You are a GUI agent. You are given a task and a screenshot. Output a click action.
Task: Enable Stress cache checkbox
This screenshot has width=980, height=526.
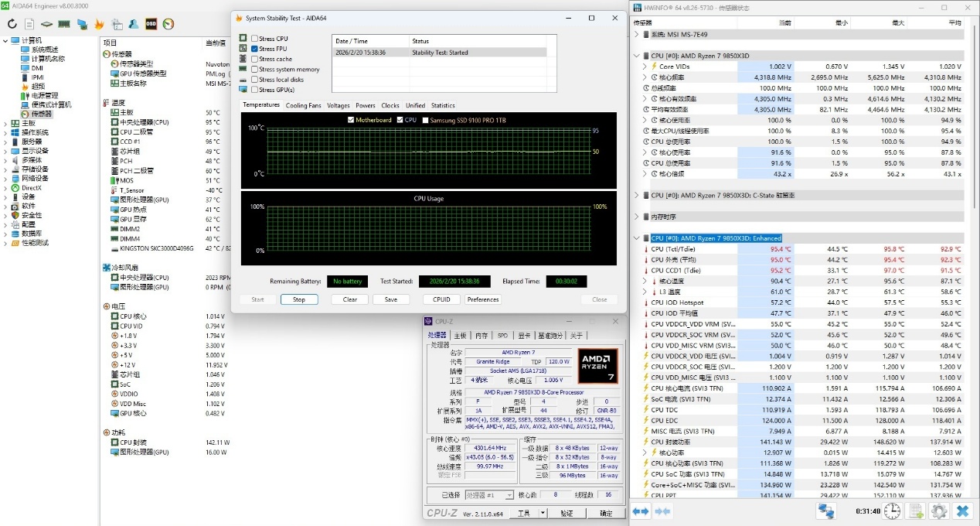254,59
